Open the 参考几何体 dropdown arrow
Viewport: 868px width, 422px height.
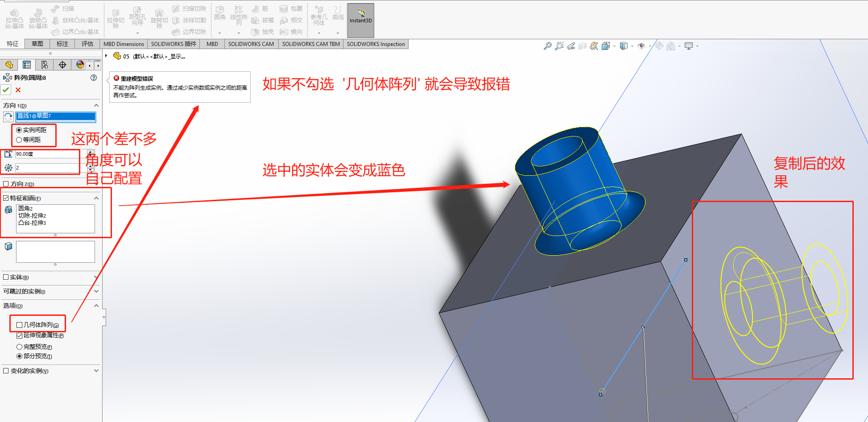[x=319, y=33]
